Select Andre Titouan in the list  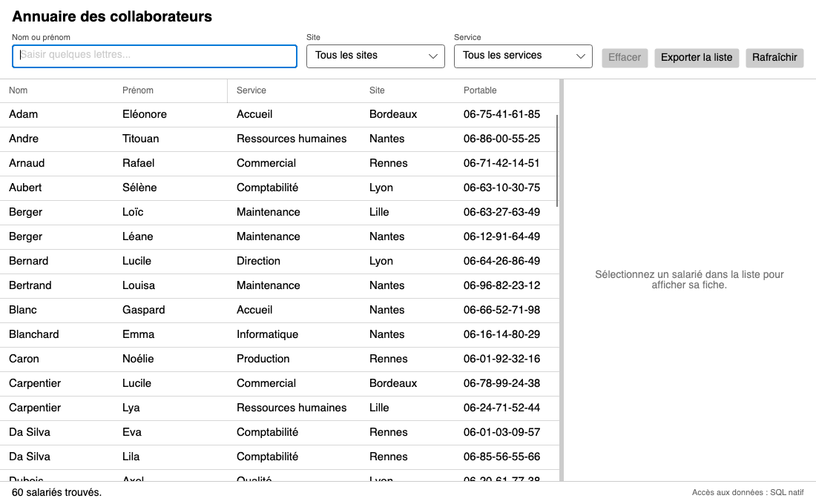tap(280, 139)
